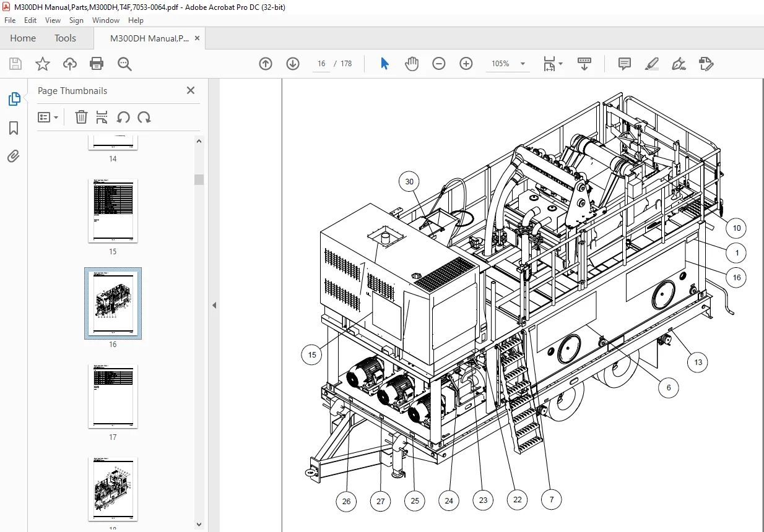Open the fit page options icon
Screen dimensions: 764x532
click(x=552, y=64)
